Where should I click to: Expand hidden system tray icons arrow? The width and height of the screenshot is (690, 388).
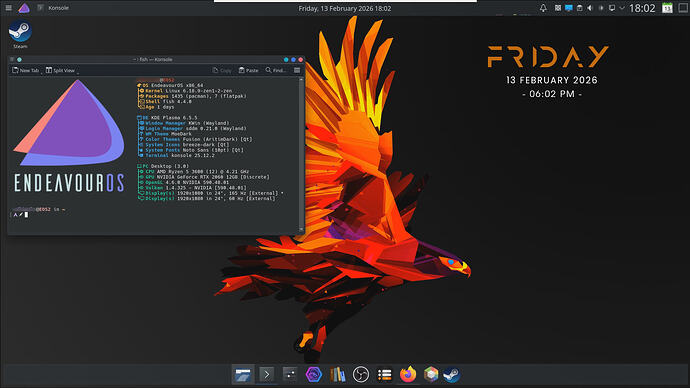point(622,8)
